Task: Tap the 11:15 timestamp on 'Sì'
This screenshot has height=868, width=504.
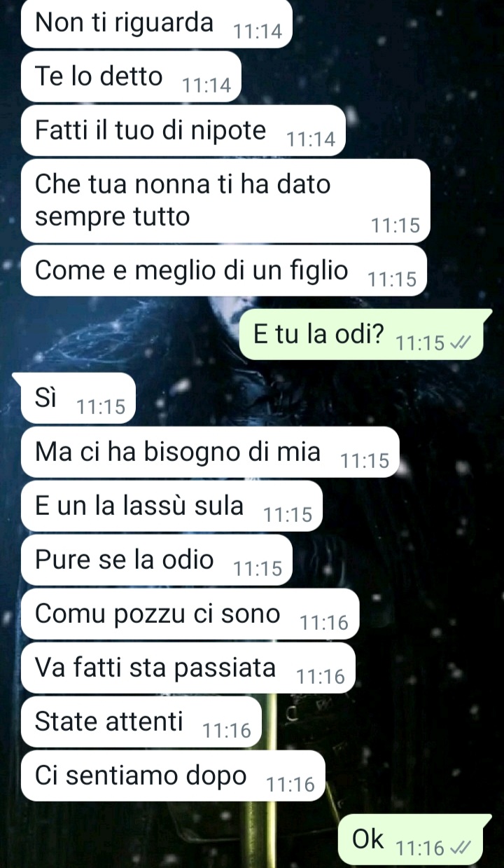Action: coord(101,407)
